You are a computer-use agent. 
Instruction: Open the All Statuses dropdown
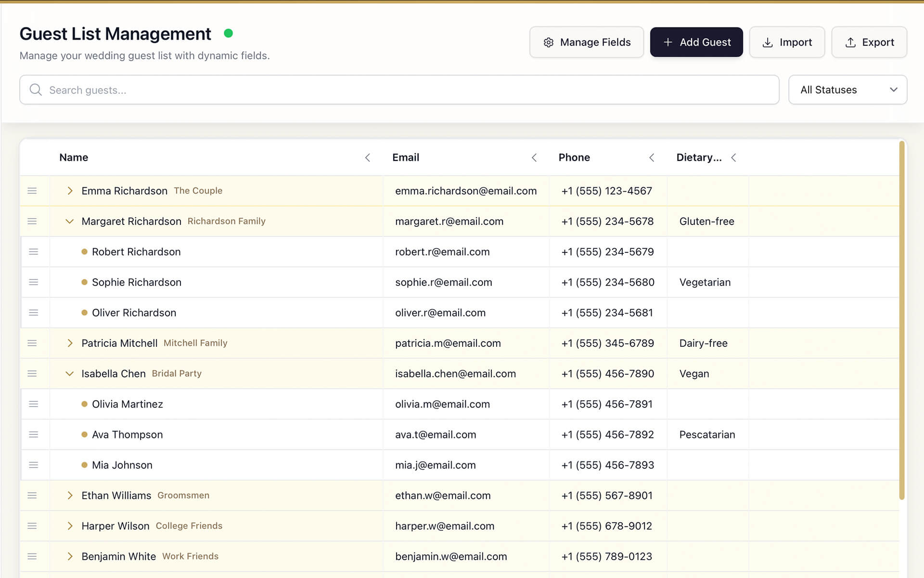click(x=847, y=90)
